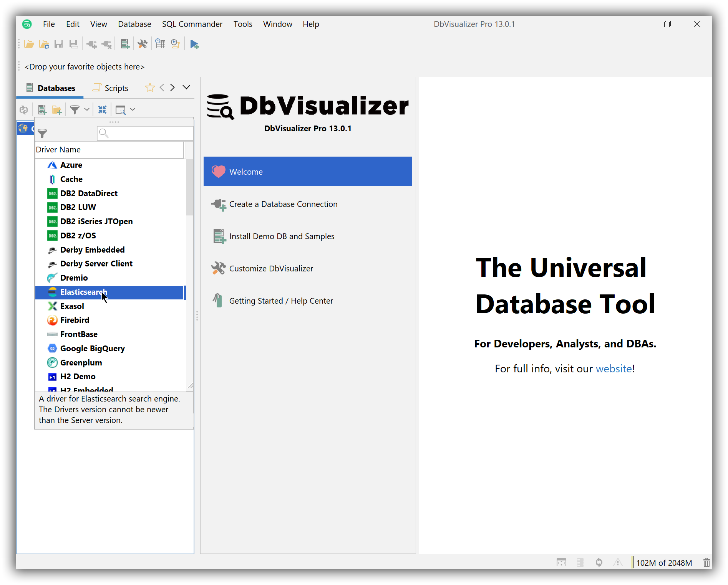Open the SQL Commander menu
Viewport: 728px width, 585px height.
tap(192, 24)
